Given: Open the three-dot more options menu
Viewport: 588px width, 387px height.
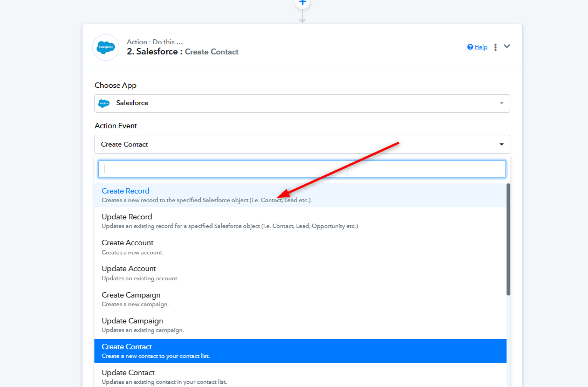Looking at the screenshot, I should [x=495, y=47].
